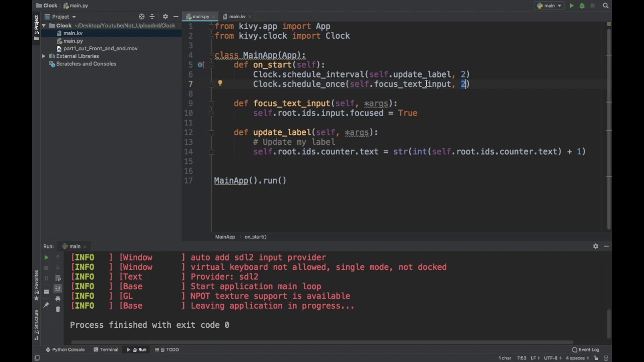Select main.py in project tree
The image size is (644, 362).
(x=73, y=41)
